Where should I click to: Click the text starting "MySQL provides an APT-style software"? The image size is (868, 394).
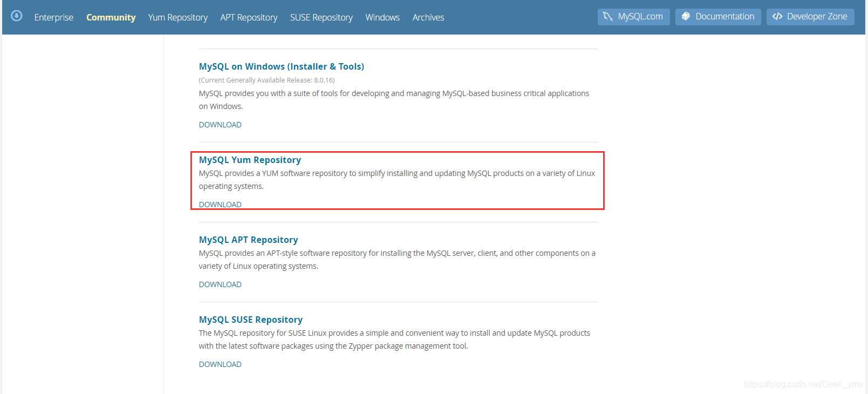click(x=397, y=260)
